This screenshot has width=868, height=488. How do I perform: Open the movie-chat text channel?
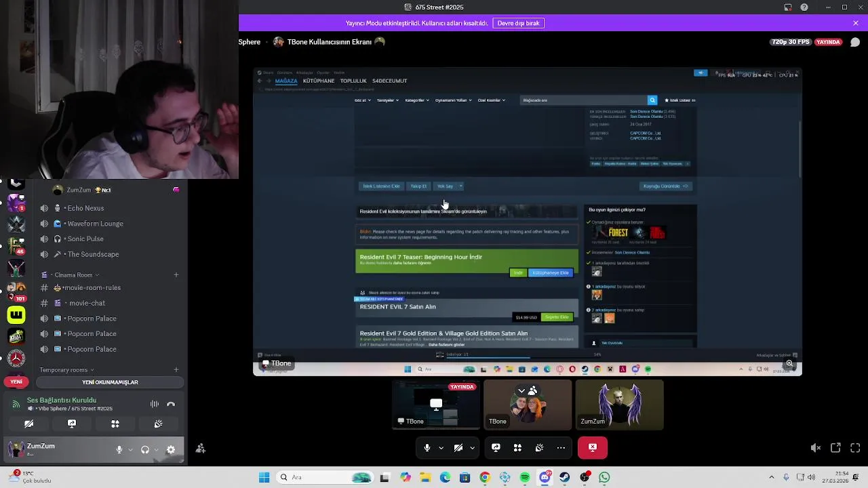(84, 303)
